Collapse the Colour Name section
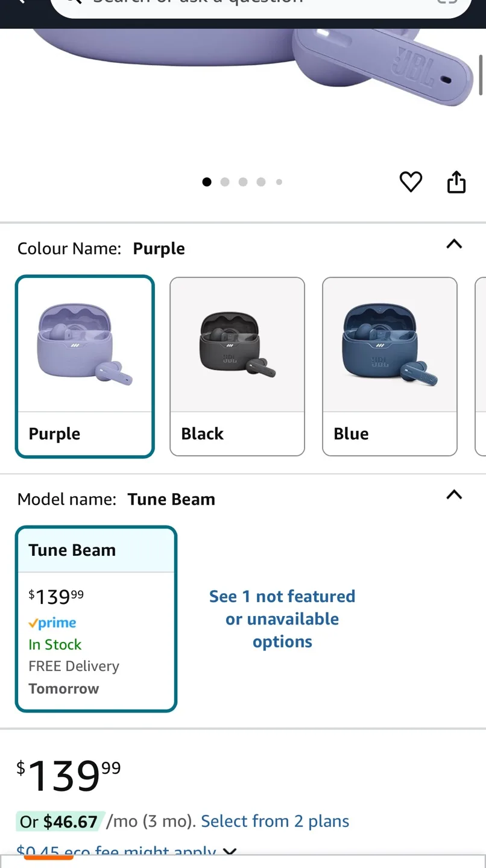The width and height of the screenshot is (486, 868). pyautogui.click(x=454, y=245)
